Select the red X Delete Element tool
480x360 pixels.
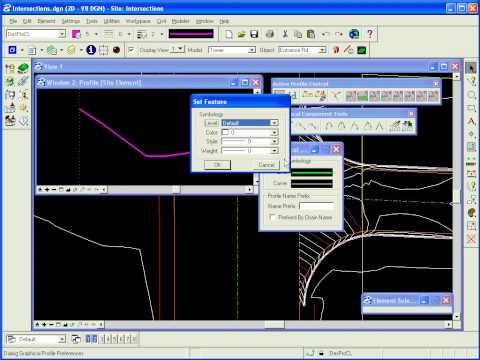pyautogui.click(x=471, y=238)
